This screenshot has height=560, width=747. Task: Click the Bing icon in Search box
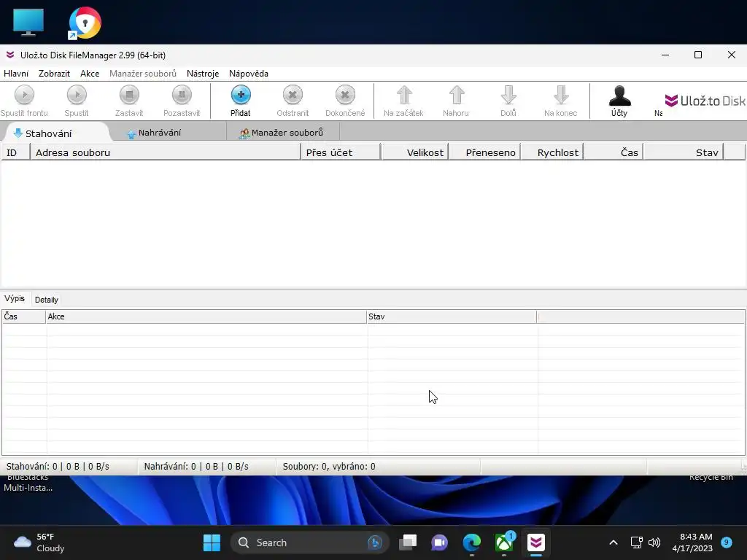[x=375, y=542]
